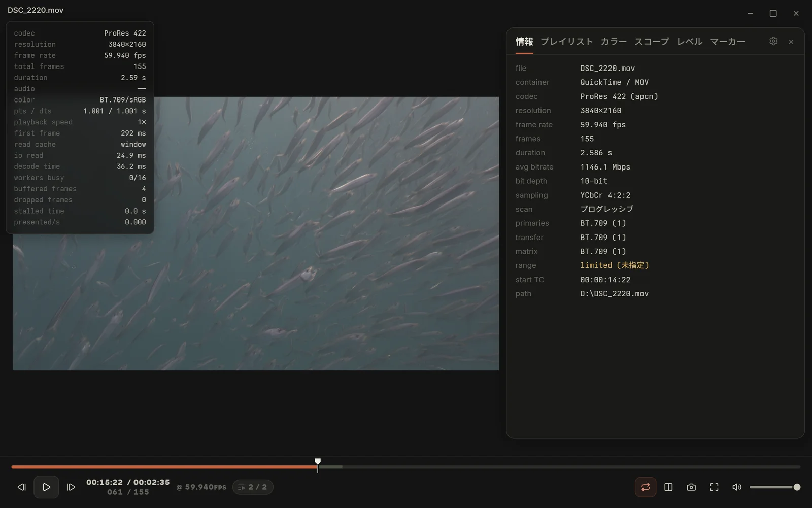This screenshot has height=508, width=812.
Task: Step forward one frame
Action: pyautogui.click(x=71, y=487)
